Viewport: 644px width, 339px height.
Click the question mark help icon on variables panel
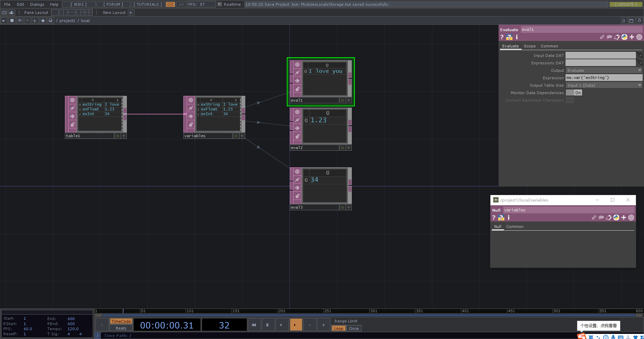(494, 217)
